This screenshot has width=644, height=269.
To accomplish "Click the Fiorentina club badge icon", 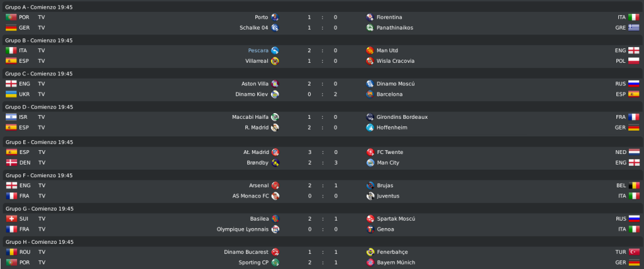I will click(x=370, y=17).
